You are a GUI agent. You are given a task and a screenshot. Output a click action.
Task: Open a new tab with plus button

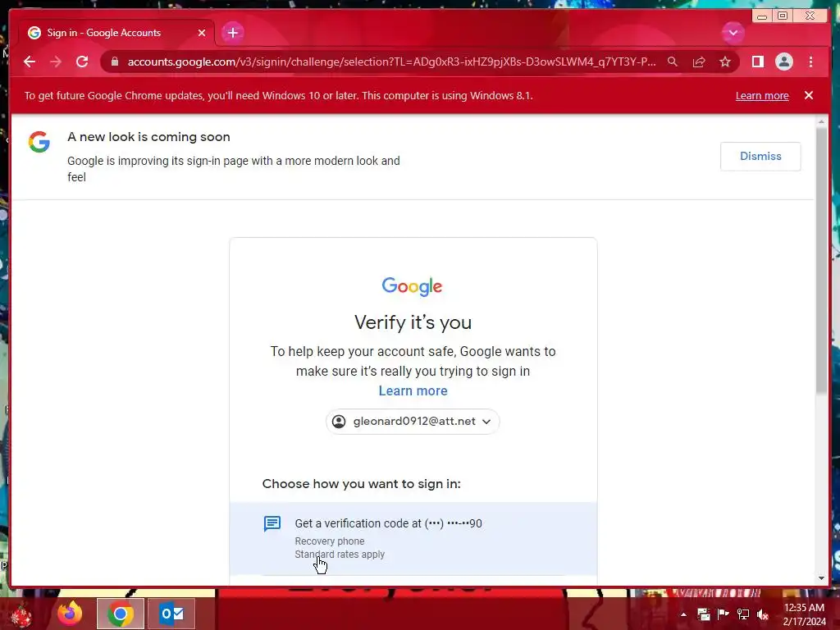coord(232,33)
